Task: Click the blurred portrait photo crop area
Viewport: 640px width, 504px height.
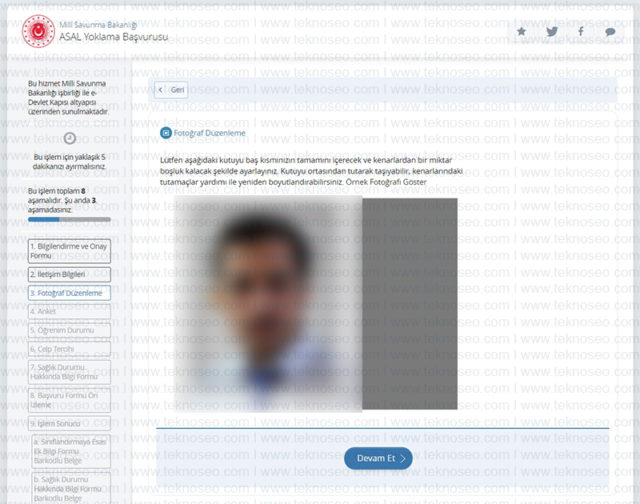Action: 268,304
